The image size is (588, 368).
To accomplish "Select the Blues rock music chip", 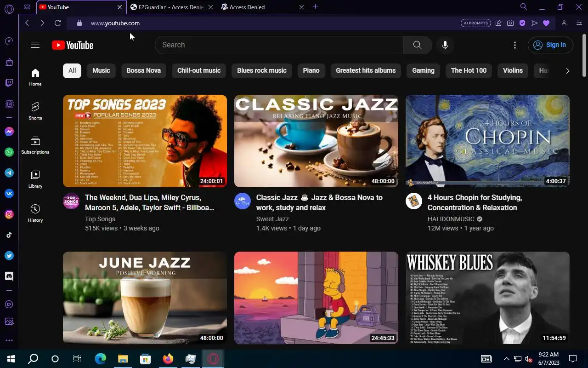I will [262, 70].
